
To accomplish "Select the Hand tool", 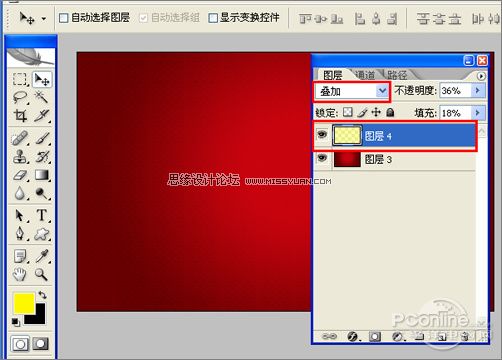I will coord(20,274).
